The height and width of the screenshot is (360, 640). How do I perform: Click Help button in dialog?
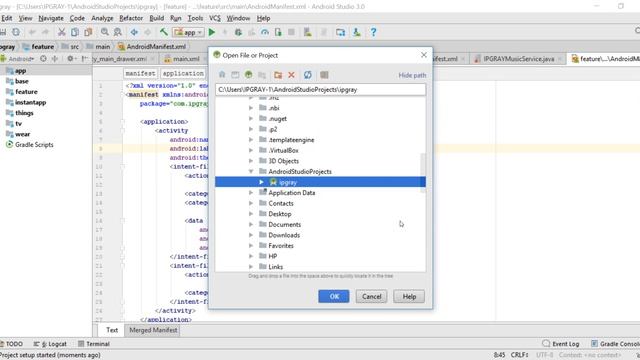coord(409,296)
